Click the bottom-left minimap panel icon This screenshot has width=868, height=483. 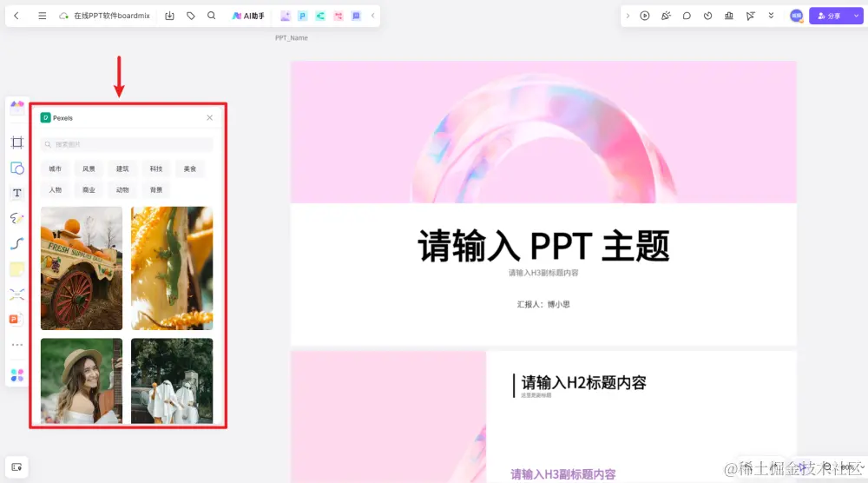(16, 467)
